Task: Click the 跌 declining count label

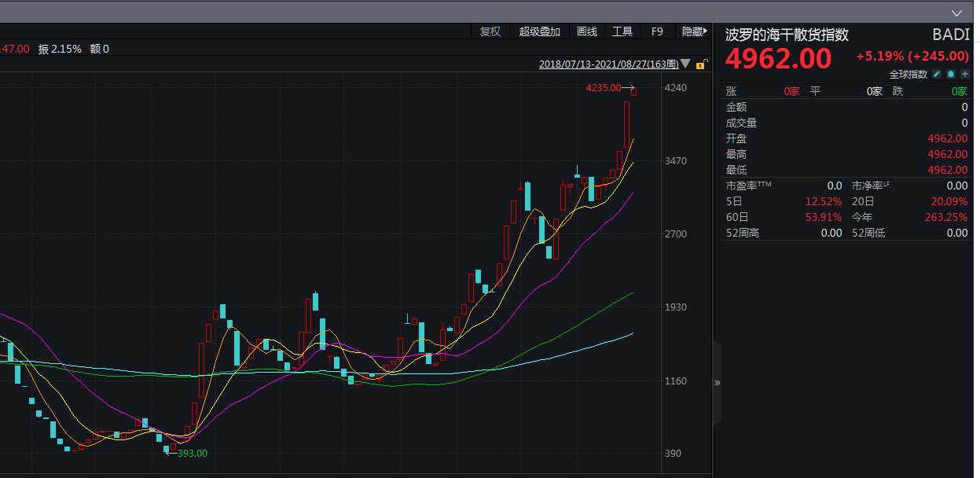Action: pos(897,91)
